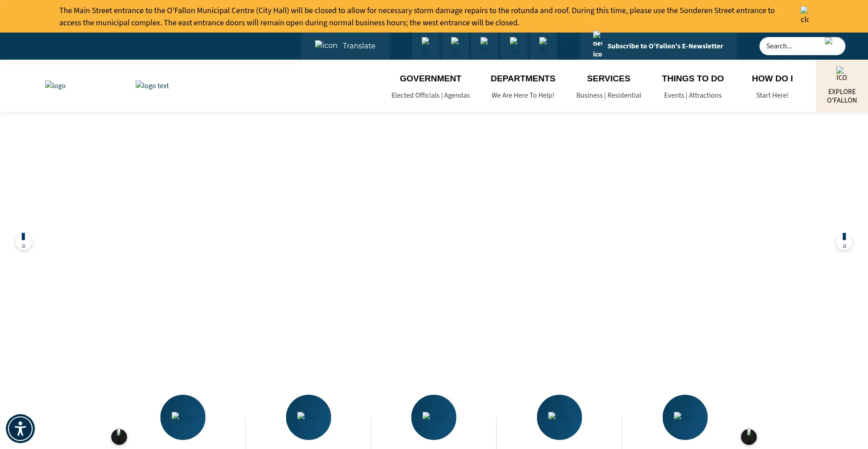Click the first round quick-link icon

point(183,417)
